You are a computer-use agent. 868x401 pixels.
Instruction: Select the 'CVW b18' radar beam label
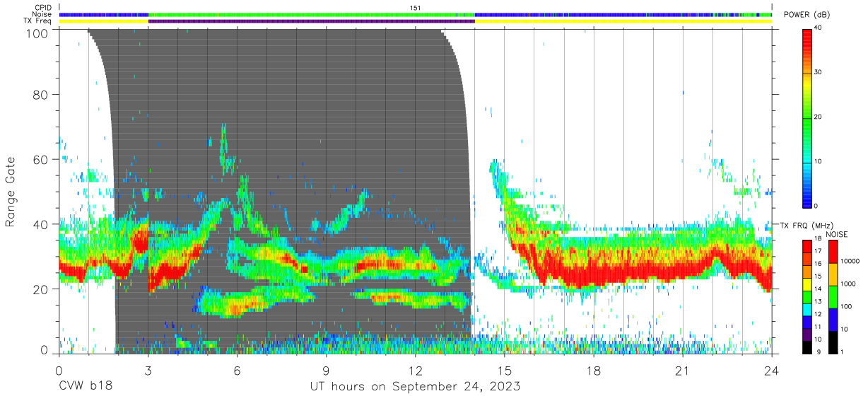point(86,386)
